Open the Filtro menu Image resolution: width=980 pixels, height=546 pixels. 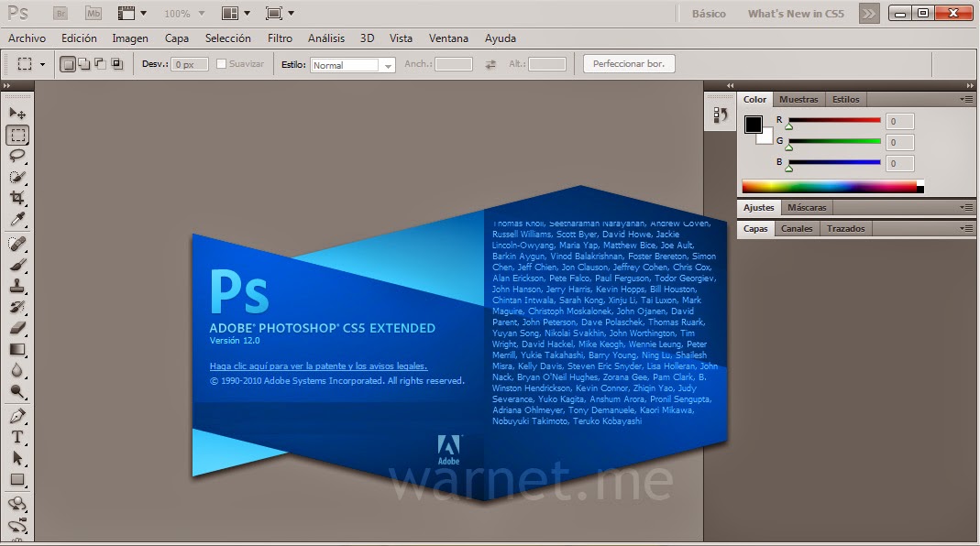tap(280, 38)
